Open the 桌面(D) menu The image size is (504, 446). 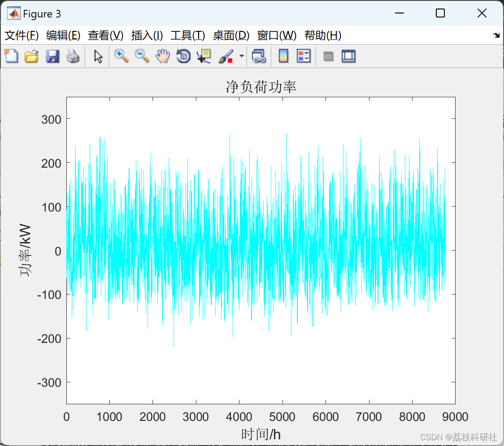pyautogui.click(x=231, y=35)
